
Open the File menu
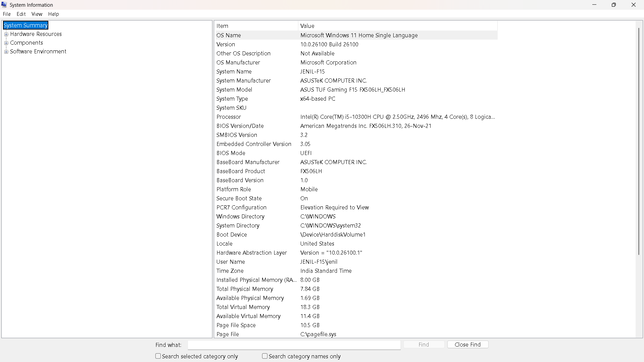click(x=6, y=14)
